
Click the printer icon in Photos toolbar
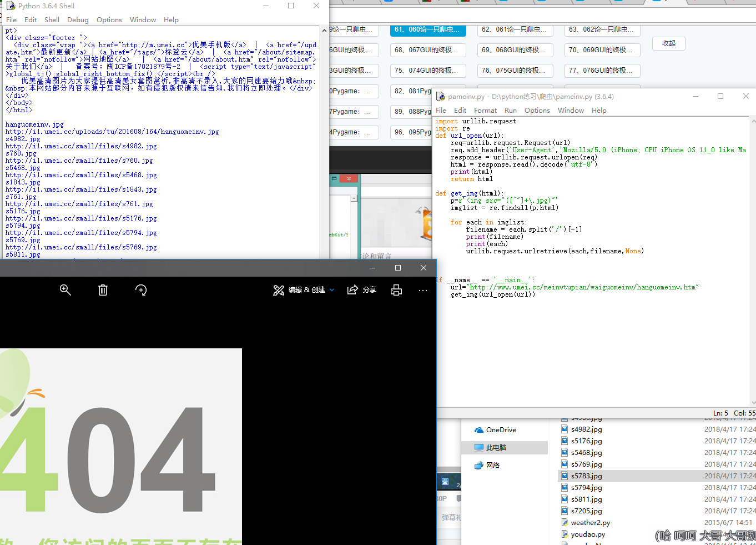[396, 290]
